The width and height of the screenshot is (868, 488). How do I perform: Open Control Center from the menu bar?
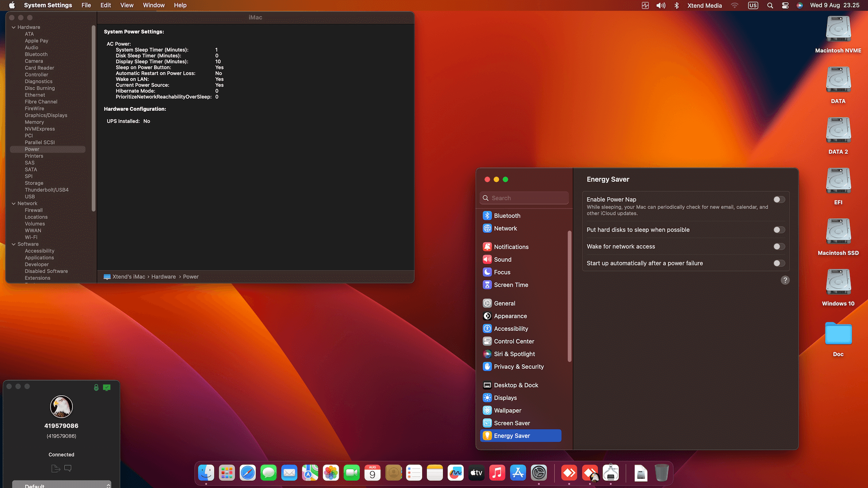785,5
